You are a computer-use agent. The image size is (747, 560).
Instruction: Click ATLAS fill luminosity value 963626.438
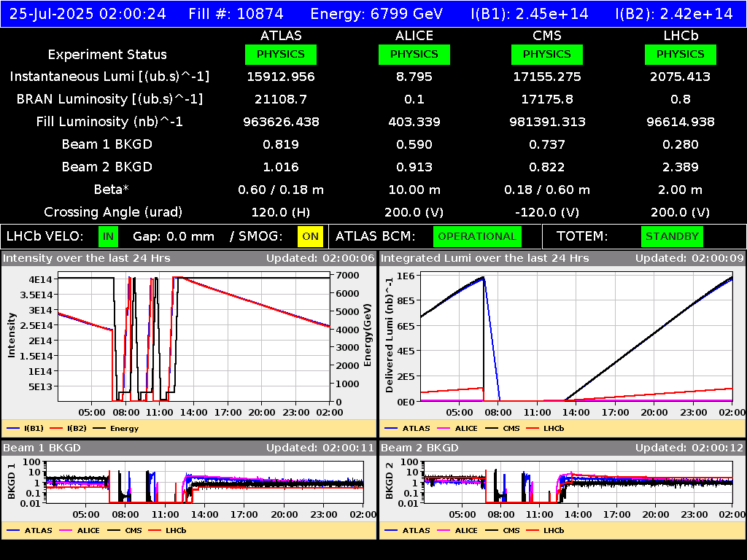[281, 122]
